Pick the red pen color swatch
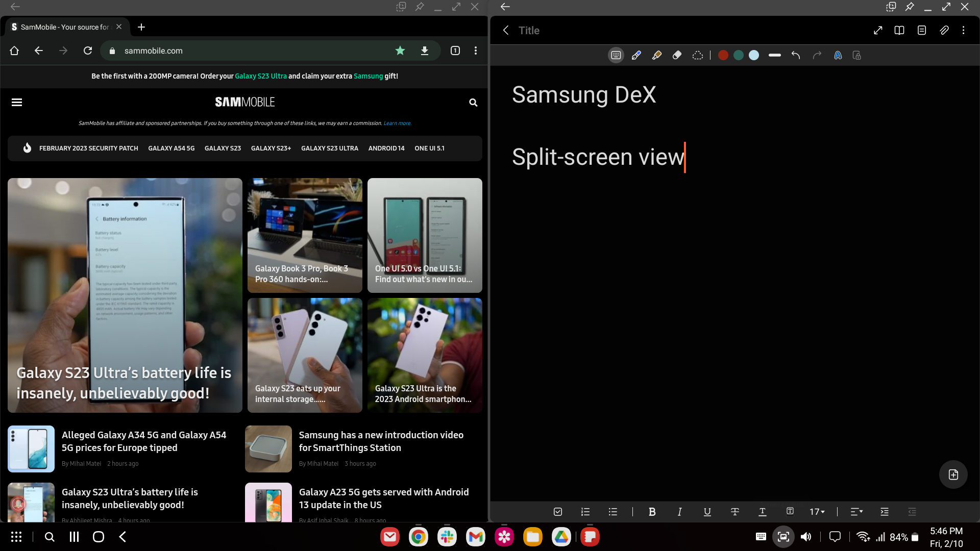This screenshot has height=551, width=980. tap(723, 56)
